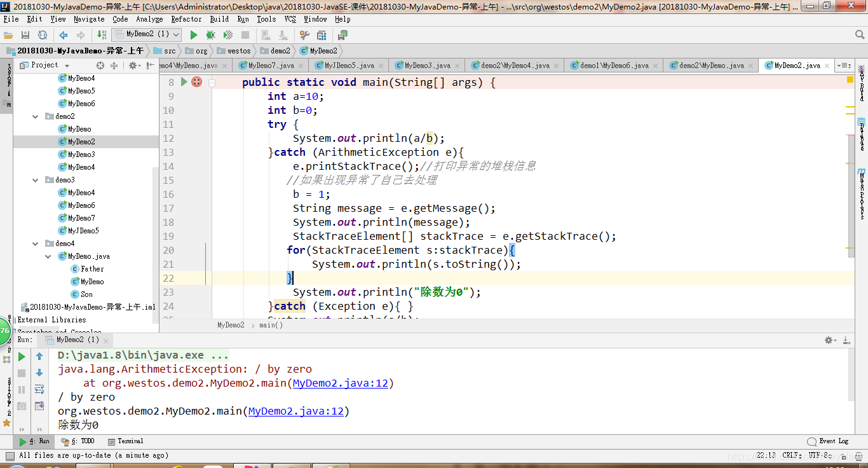Navigate back with the blue arrow icon
Image resolution: width=868 pixels, height=468 pixels.
coord(64,35)
